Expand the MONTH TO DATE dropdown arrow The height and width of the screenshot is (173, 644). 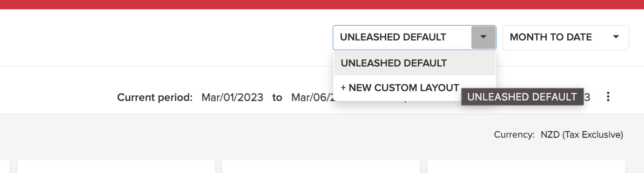[x=616, y=37]
